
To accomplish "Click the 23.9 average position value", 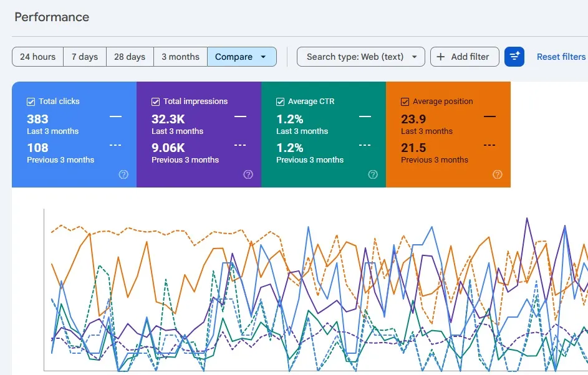I will coord(413,119).
